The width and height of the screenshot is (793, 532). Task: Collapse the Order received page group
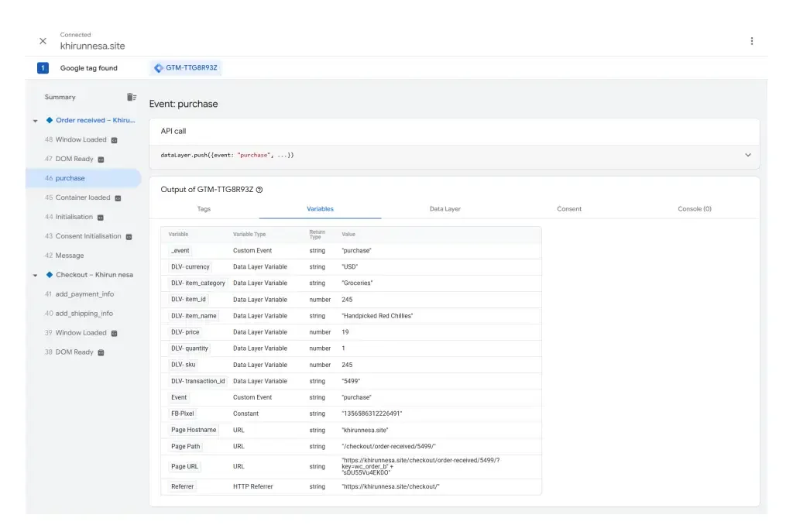tap(35, 121)
